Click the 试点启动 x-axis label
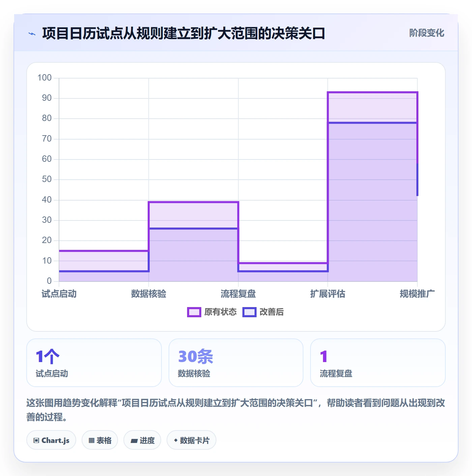This screenshot has height=476, width=472. (59, 294)
